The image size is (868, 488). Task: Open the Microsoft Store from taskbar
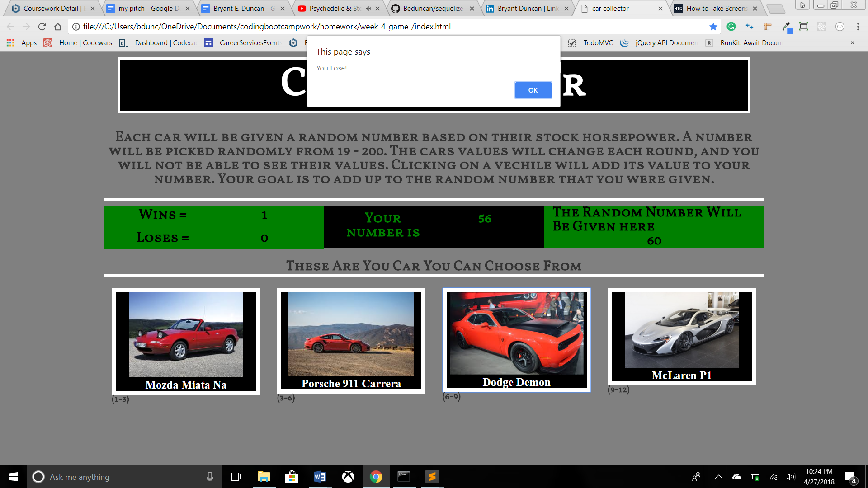(292, 477)
